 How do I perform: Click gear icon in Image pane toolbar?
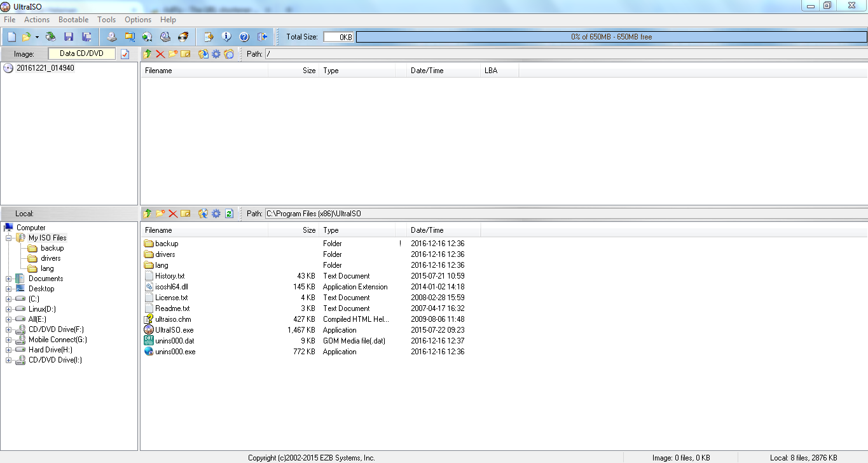tap(216, 54)
